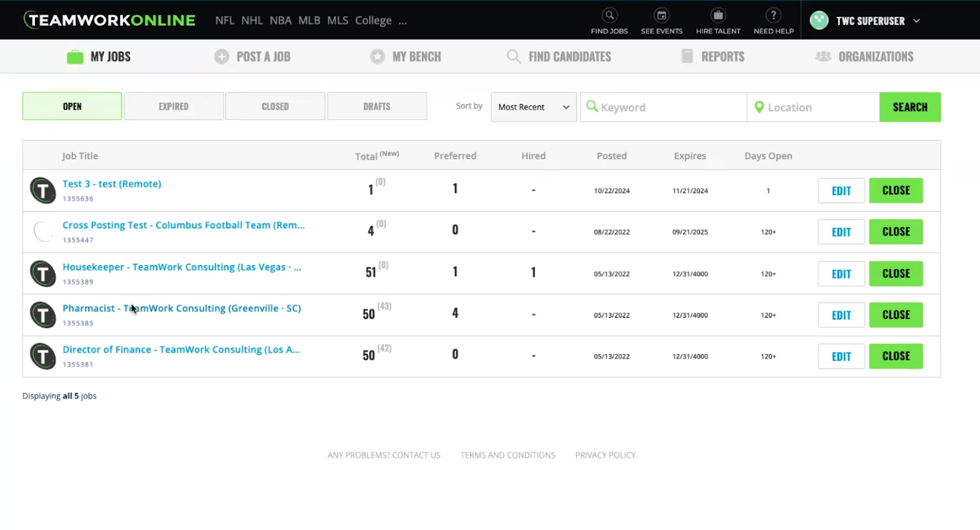Image resolution: width=980 pixels, height=530 pixels.
Task: Switch to the Drafts tab
Action: tap(377, 106)
